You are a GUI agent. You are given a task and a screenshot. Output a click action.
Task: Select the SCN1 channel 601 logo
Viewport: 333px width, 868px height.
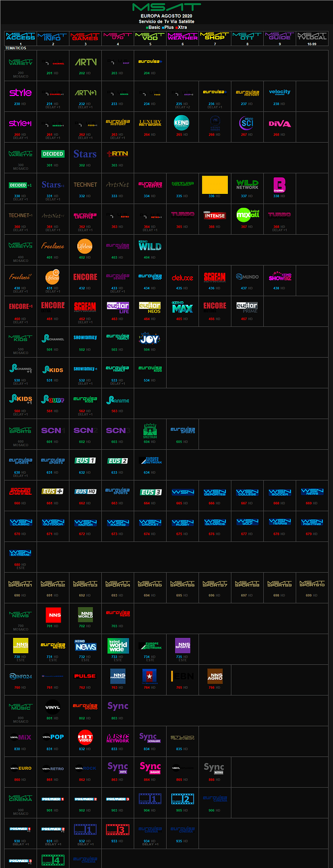click(x=53, y=431)
